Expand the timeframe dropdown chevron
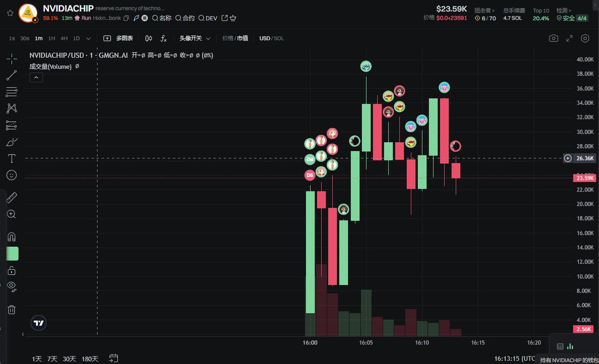 [x=88, y=38]
